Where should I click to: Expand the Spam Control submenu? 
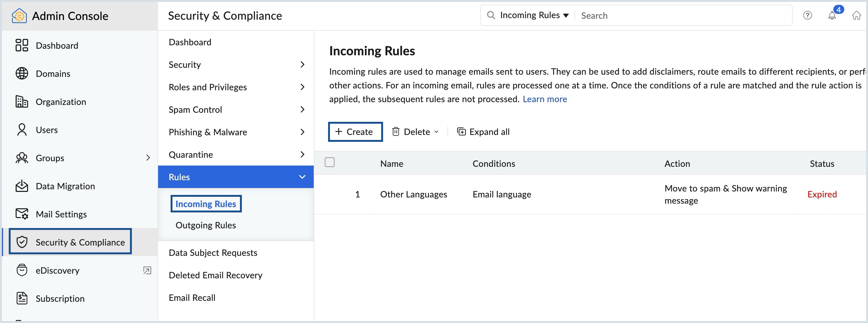pyautogui.click(x=303, y=109)
